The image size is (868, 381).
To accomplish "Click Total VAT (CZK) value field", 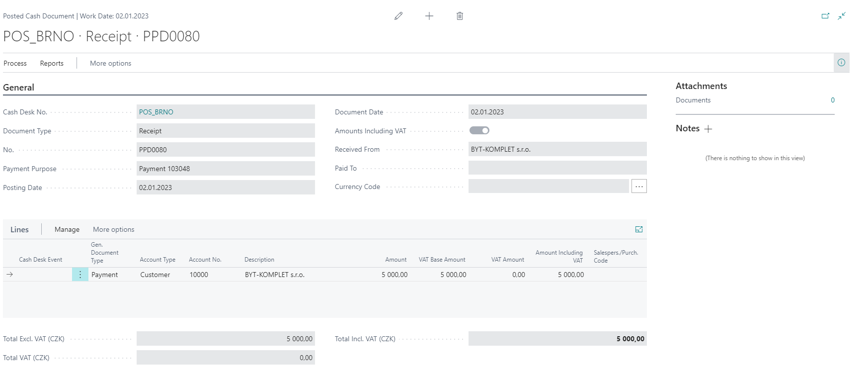I will pyautogui.click(x=226, y=358).
